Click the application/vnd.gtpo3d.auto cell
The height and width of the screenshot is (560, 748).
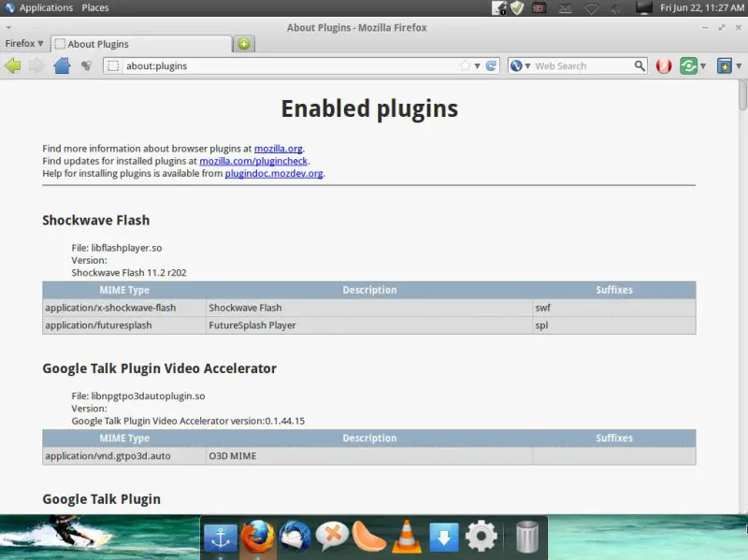pyautogui.click(x=124, y=456)
